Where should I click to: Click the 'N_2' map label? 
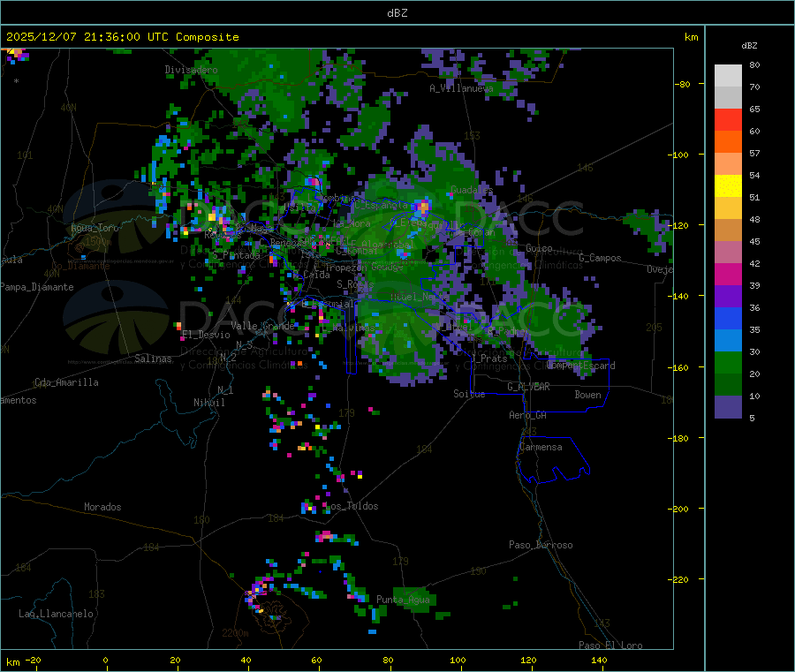tap(228, 357)
